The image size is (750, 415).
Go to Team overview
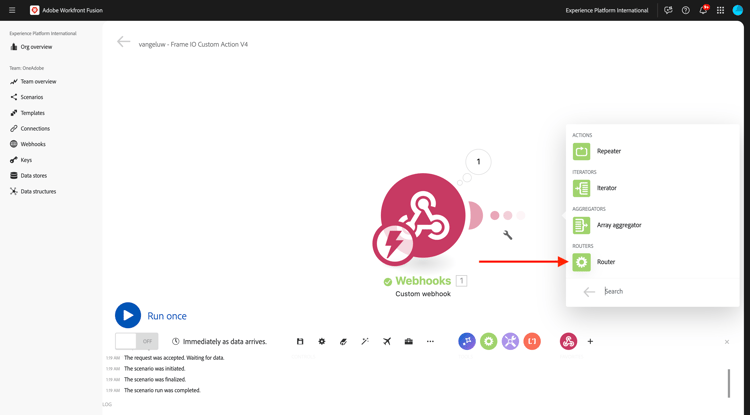[33, 82]
